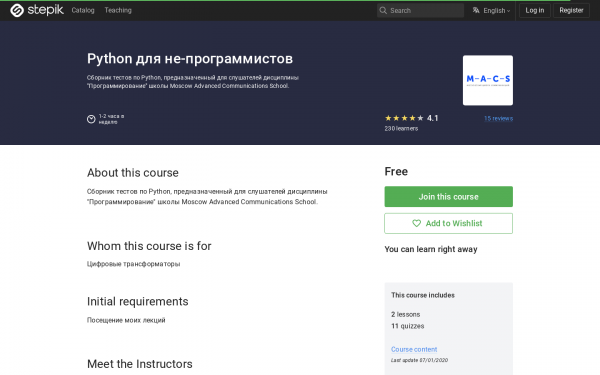The image size is (600, 375).
Task: Click the star rating icons
Action: click(x=404, y=118)
